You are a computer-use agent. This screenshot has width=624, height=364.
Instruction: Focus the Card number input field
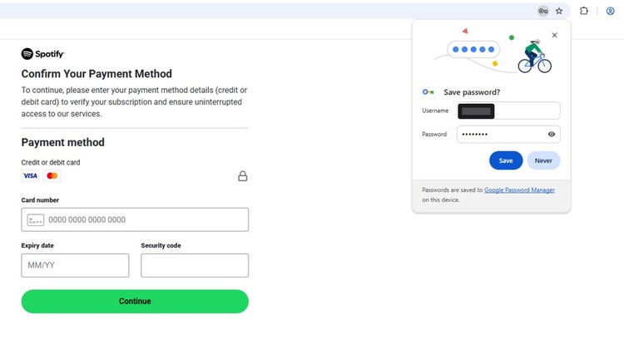coord(135,219)
